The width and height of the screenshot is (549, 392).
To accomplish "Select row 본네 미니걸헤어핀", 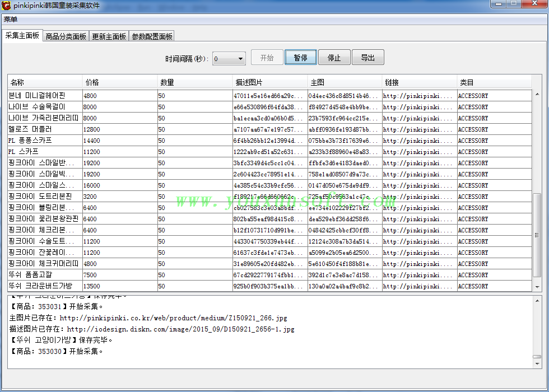I will pyautogui.click(x=269, y=96).
